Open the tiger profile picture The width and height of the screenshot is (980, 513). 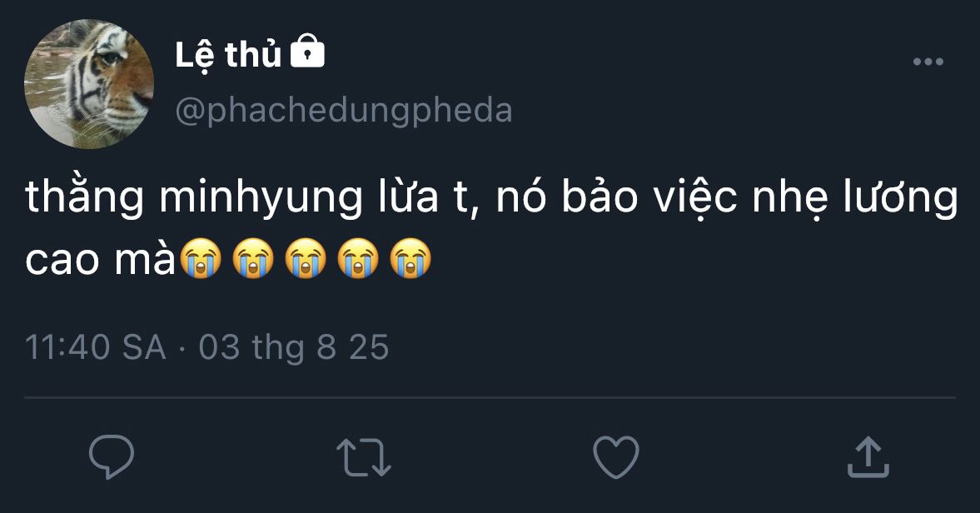(90, 84)
